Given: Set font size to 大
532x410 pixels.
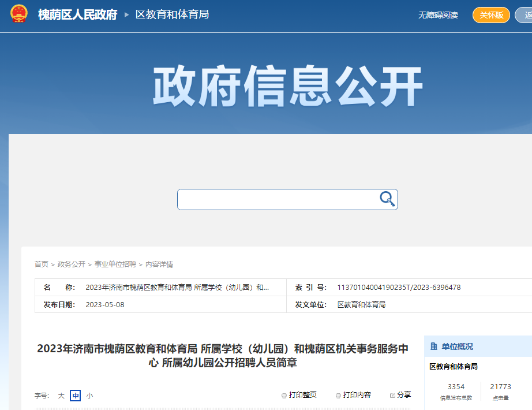Looking at the screenshot, I should coord(61,396).
